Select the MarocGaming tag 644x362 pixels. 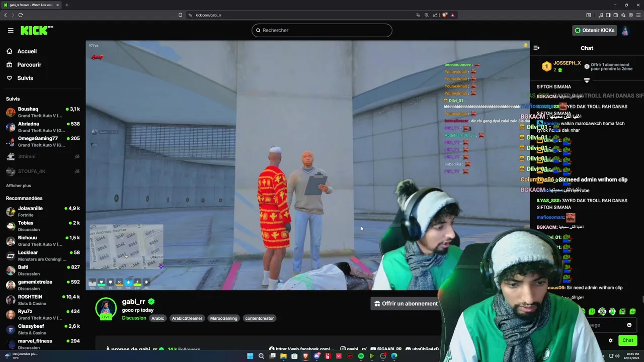(223, 318)
